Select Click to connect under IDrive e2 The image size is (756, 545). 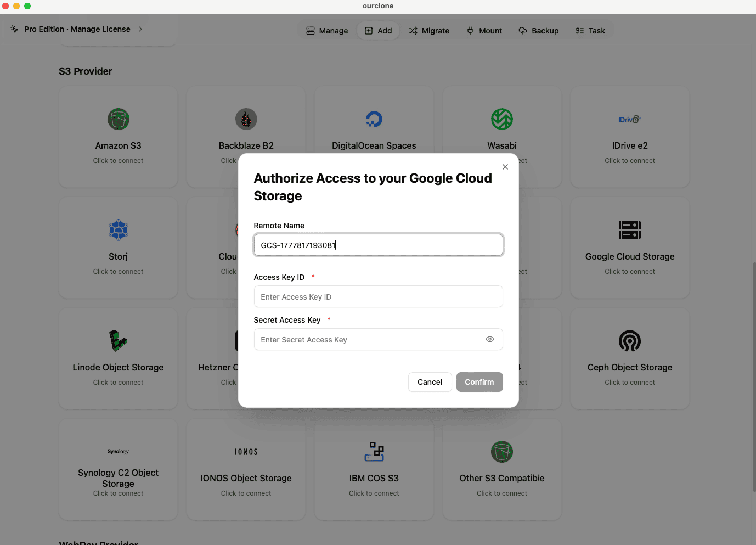[x=630, y=161]
